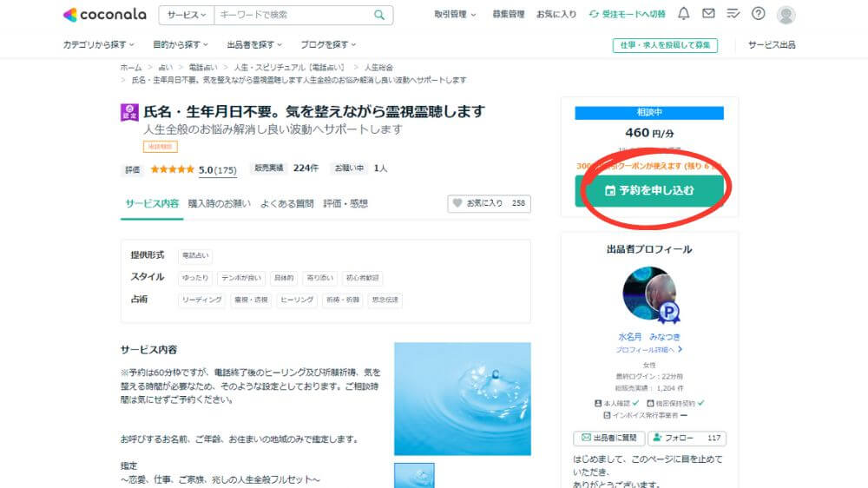Select the small water drop thumbnail
Viewport: 868px width, 488px height.
click(414, 476)
